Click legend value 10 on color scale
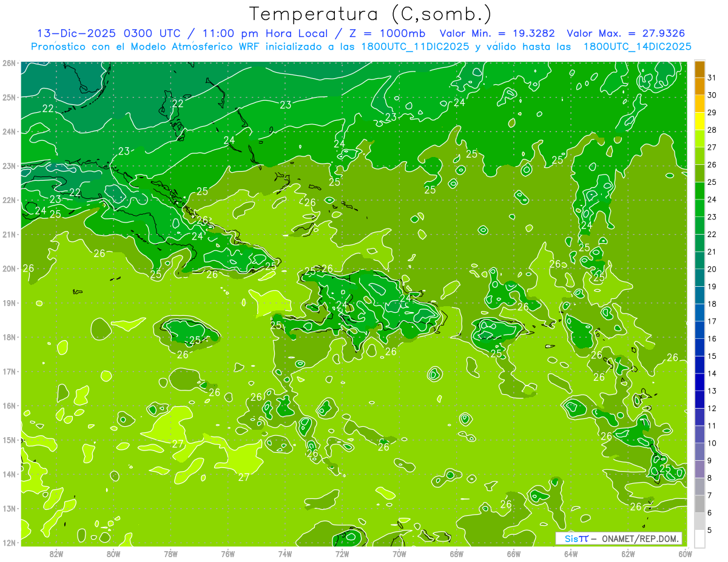Screen dimensions: 728x562 pyautogui.click(x=712, y=443)
